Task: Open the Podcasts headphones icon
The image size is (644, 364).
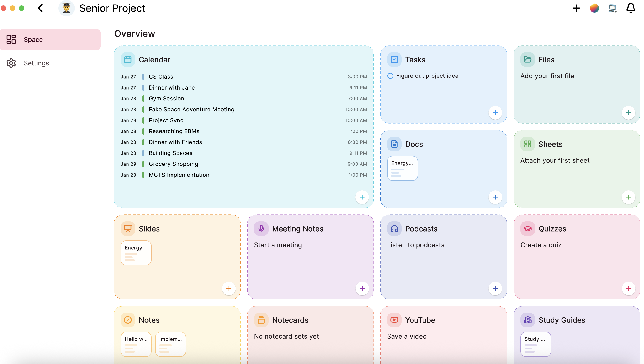Action: (x=394, y=228)
